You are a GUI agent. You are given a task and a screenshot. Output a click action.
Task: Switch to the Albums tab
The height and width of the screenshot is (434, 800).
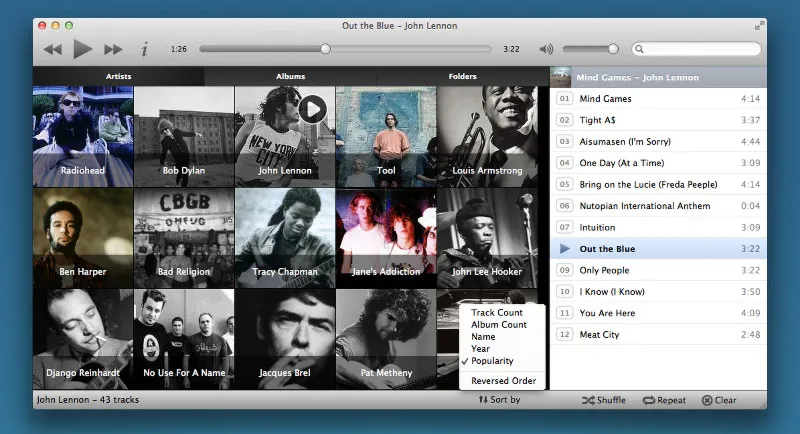290,76
